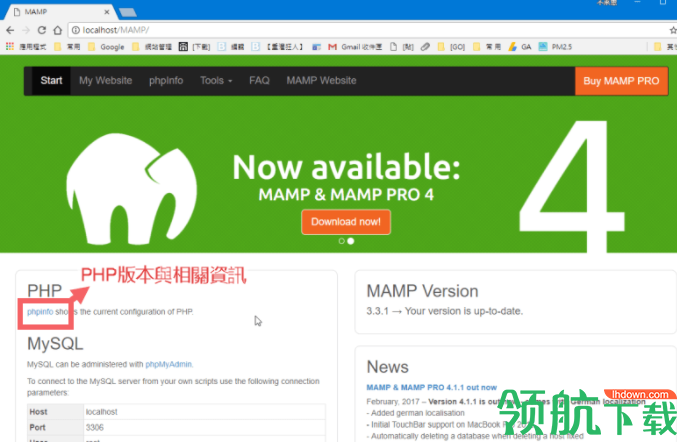Open the phpinfo link under PHP
The image size is (677, 442).
[x=40, y=312]
